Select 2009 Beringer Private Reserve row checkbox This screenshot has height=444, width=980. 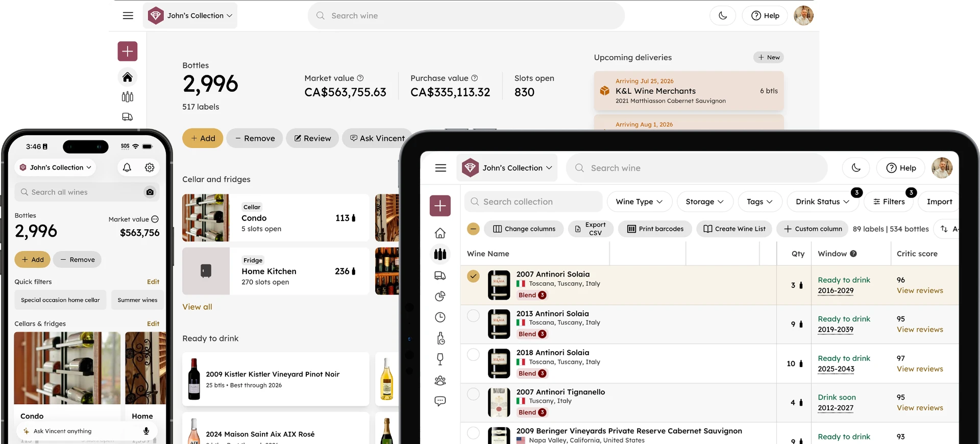[x=474, y=433]
